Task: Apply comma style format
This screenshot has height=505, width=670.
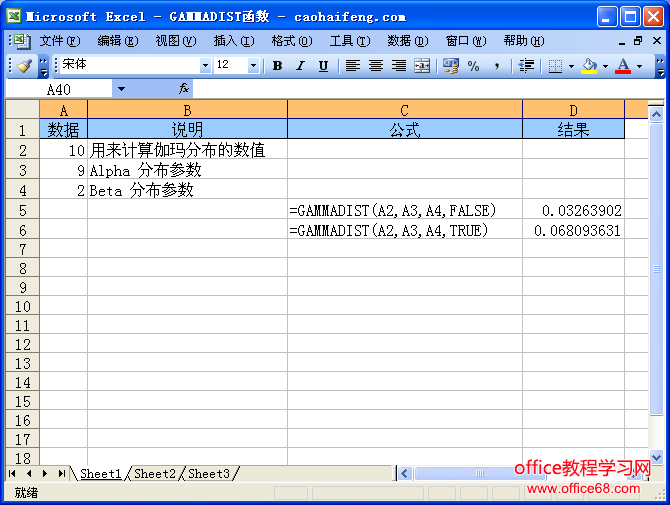Action: (x=497, y=66)
